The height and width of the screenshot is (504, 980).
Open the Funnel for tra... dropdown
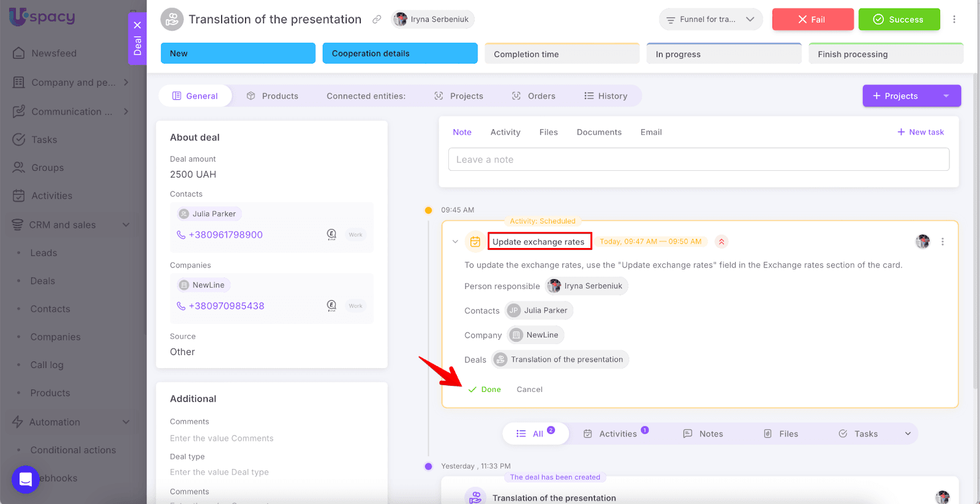pos(710,20)
